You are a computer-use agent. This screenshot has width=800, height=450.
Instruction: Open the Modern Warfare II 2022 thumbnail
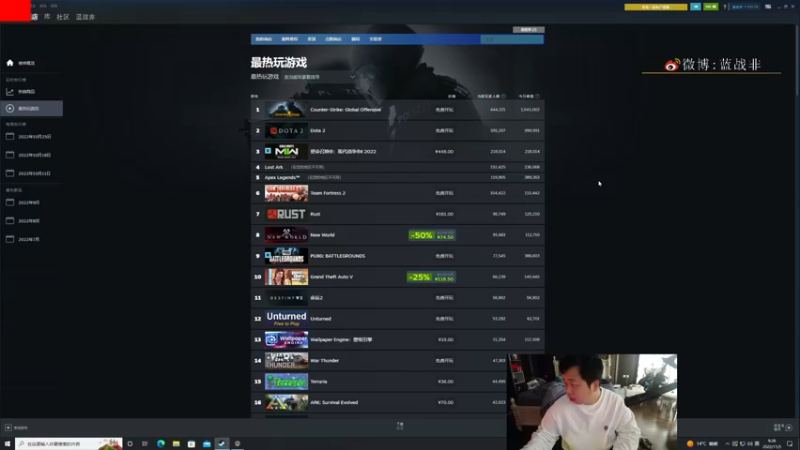pos(286,152)
